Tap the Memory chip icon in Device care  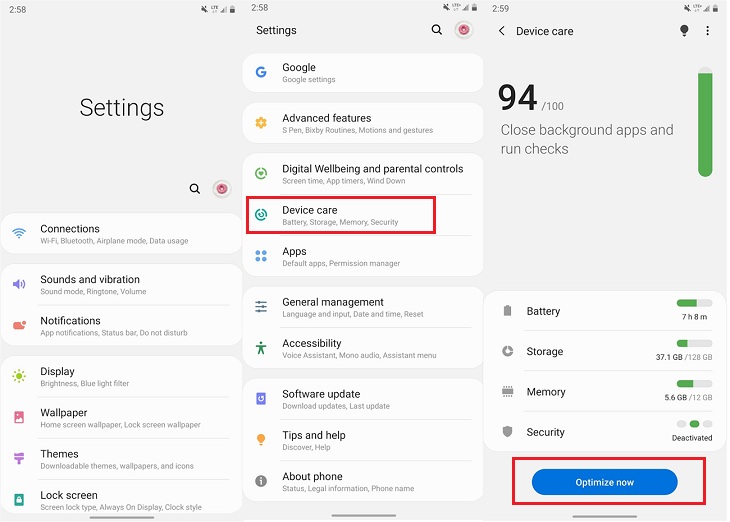click(x=507, y=392)
